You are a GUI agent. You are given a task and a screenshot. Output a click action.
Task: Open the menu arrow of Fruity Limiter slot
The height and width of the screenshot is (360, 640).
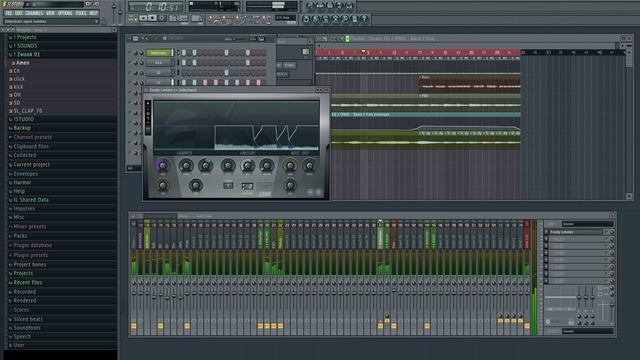click(547, 232)
